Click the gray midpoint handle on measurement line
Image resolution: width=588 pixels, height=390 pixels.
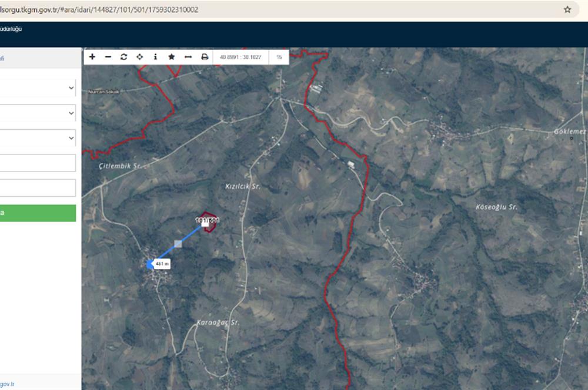click(x=178, y=243)
